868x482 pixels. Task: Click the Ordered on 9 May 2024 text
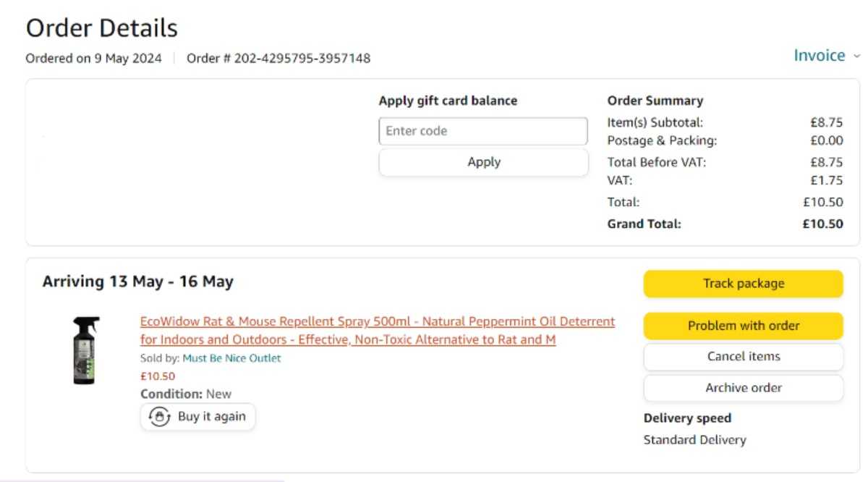click(94, 58)
